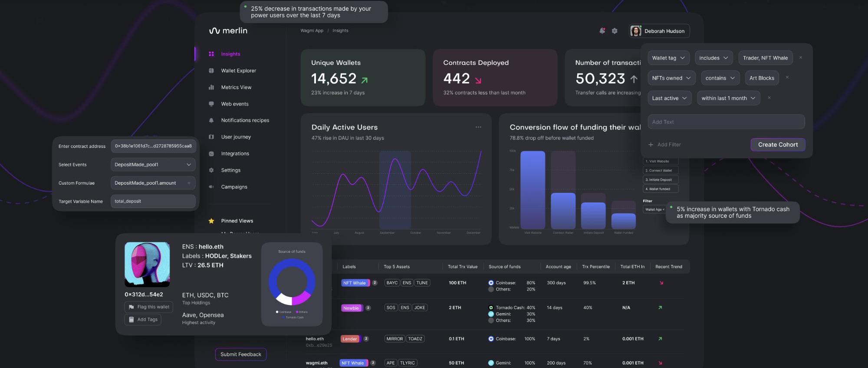Click the Pinned Views star icon
Viewport: 868px width, 368px height.
coord(211,221)
